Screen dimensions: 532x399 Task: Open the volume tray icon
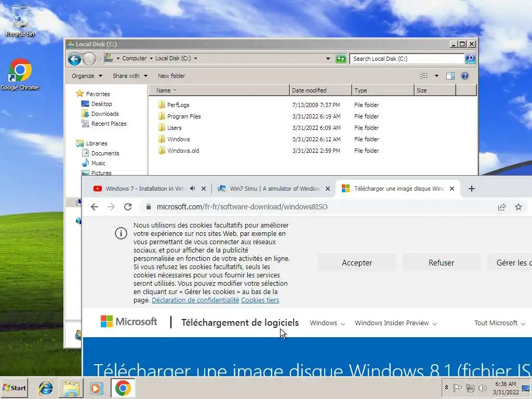(x=482, y=388)
